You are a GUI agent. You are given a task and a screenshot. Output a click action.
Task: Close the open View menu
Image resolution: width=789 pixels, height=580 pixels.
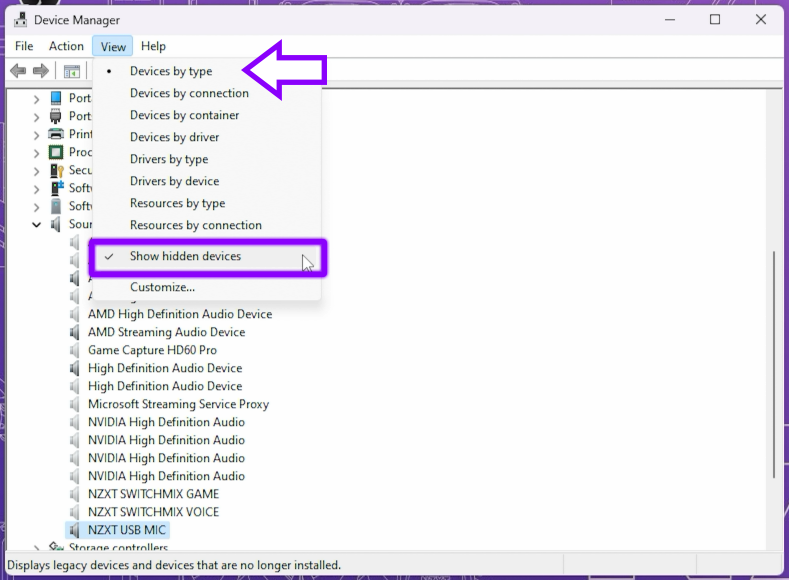[x=113, y=46]
